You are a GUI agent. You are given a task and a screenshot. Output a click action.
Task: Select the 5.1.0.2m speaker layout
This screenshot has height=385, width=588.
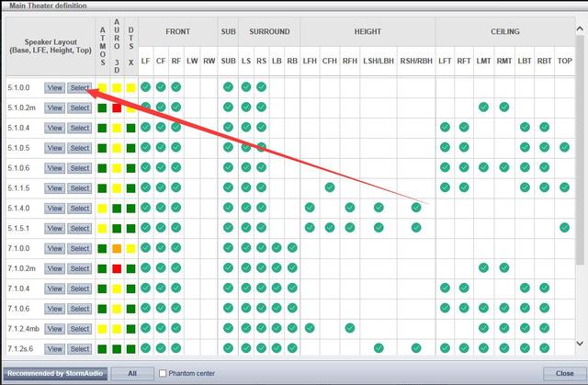point(80,108)
